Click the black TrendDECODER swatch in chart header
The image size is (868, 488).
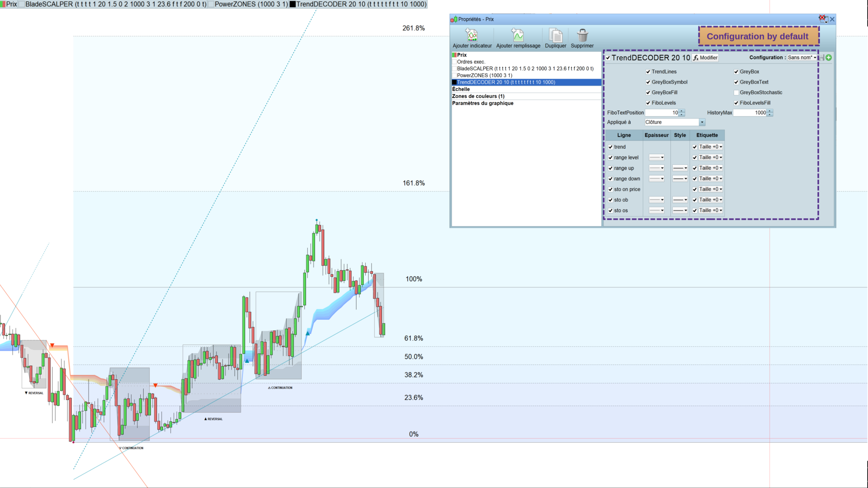pyautogui.click(x=292, y=4)
